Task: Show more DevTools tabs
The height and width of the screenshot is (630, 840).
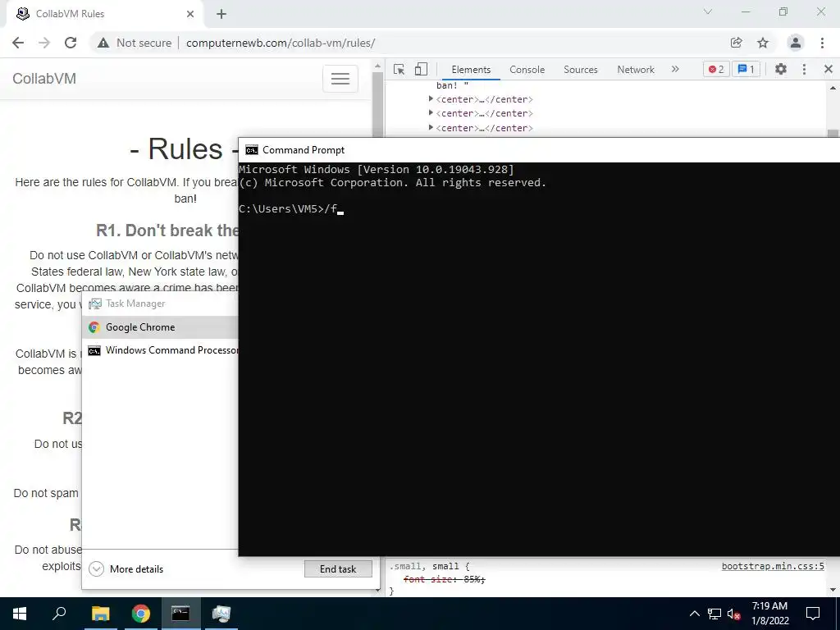Action: point(675,69)
